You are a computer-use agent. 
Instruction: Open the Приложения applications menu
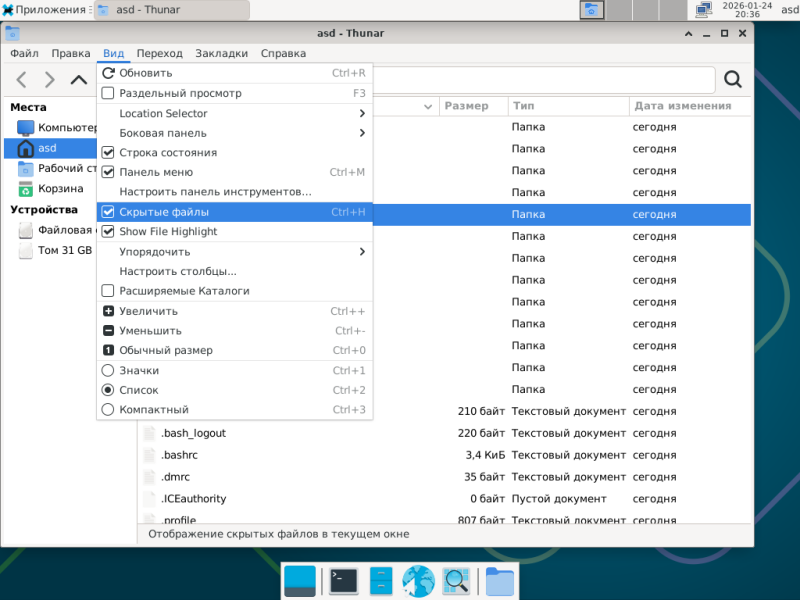[46, 10]
